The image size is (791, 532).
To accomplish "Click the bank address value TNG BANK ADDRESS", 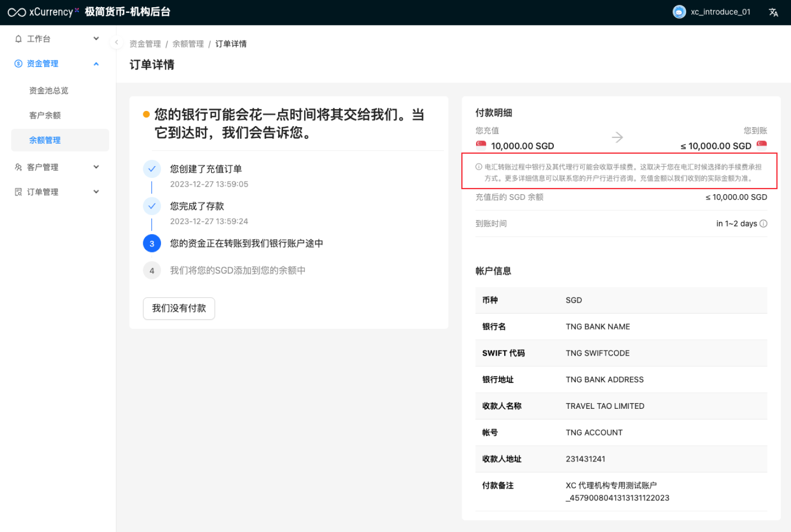I will tap(605, 380).
